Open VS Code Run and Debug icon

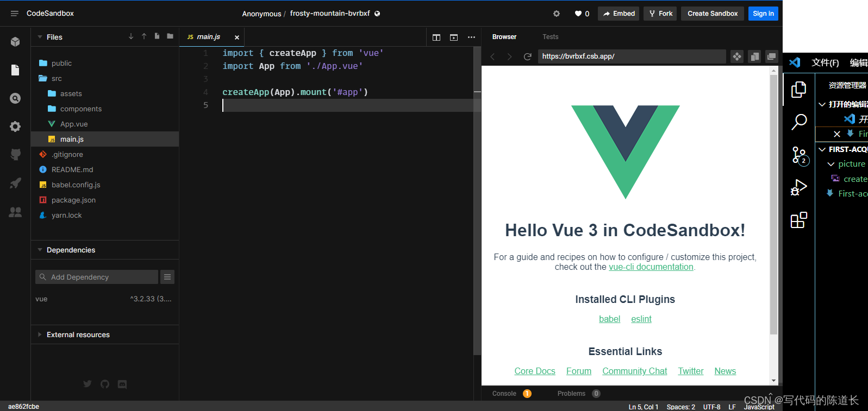[x=799, y=187]
